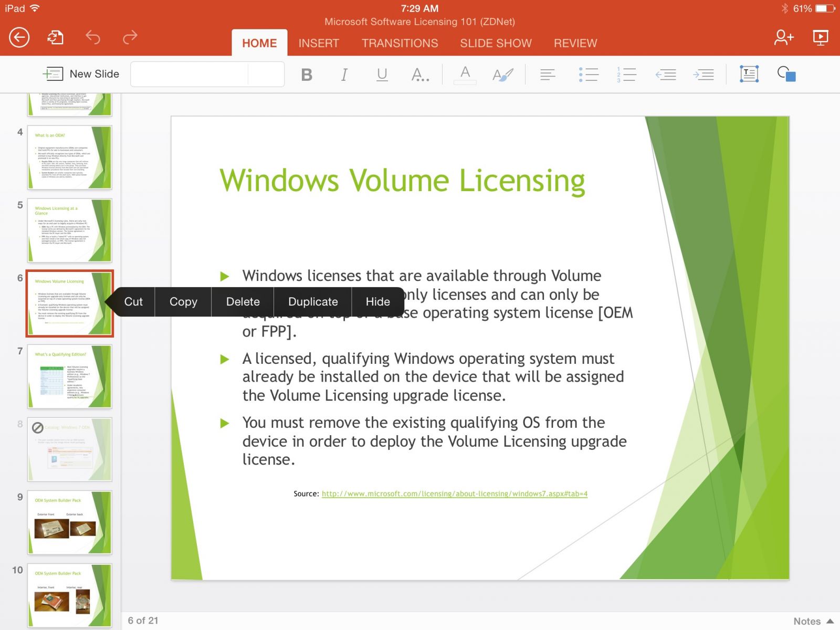
Task: Click the Redo arrow
Action: coord(130,37)
